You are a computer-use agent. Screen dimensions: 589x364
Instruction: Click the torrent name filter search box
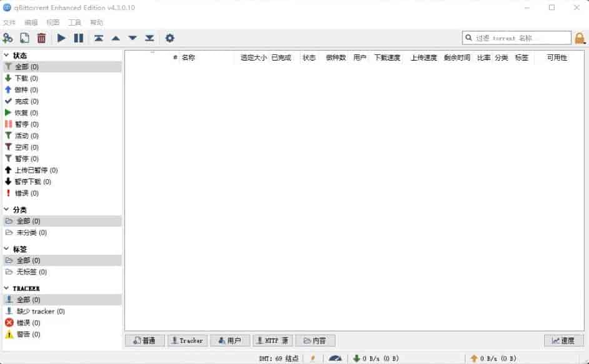517,38
